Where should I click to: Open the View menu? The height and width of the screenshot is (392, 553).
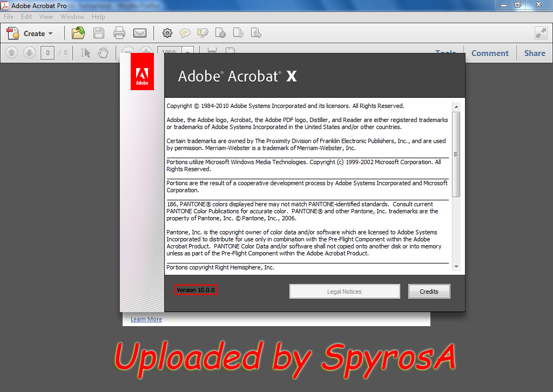click(46, 17)
